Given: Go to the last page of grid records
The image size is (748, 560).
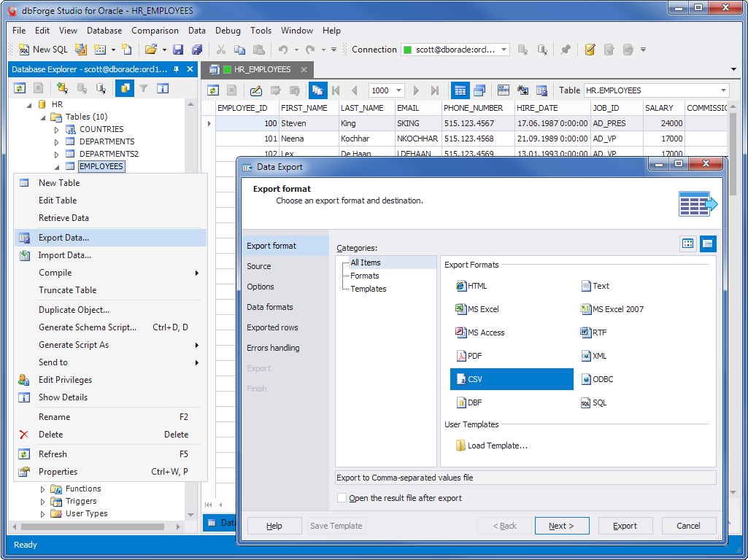Looking at the screenshot, I should 435,90.
